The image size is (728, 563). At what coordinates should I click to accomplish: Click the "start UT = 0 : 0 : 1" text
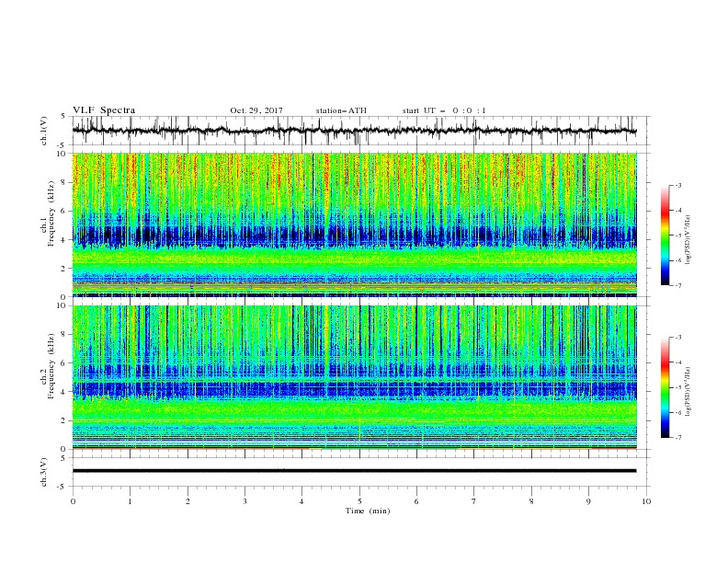pyautogui.click(x=444, y=110)
